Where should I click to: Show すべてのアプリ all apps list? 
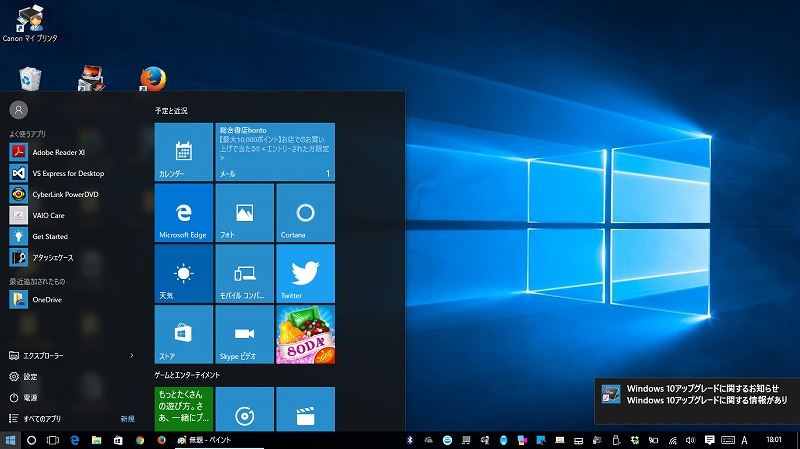click(x=42, y=418)
